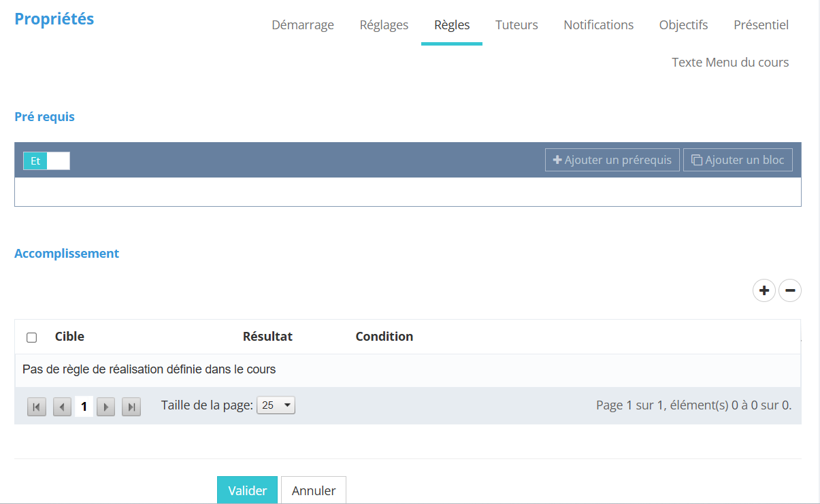Go to next page of rules table

pos(105,407)
